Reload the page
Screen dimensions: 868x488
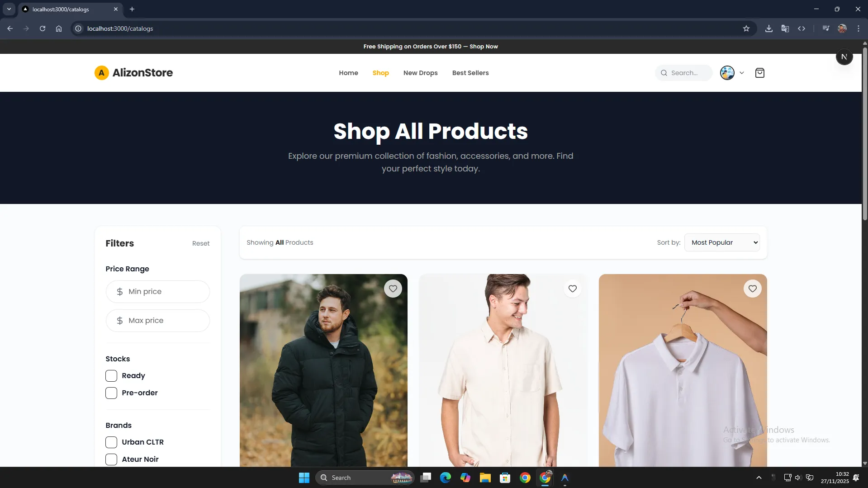pyautogui.click(x=43, y=28)
